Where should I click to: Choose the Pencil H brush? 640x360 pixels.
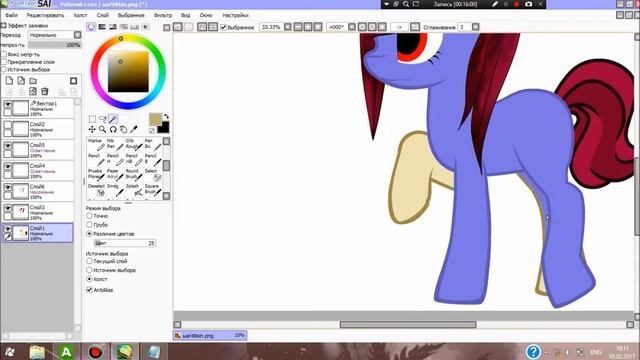pos(115,159)
